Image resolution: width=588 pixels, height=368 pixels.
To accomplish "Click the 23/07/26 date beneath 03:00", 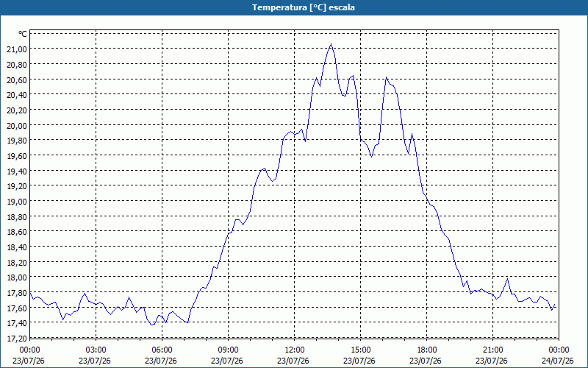I will (x=95, y=361).
